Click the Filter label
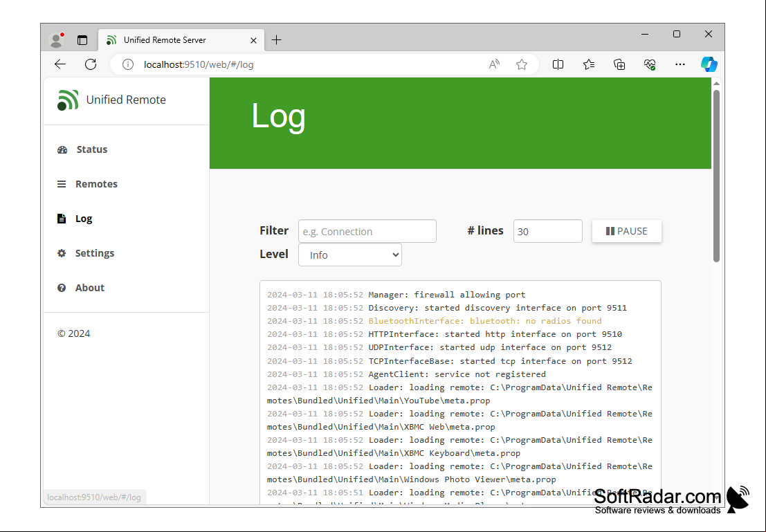Viewport: 766px width, 532px height. pos(274,230)
